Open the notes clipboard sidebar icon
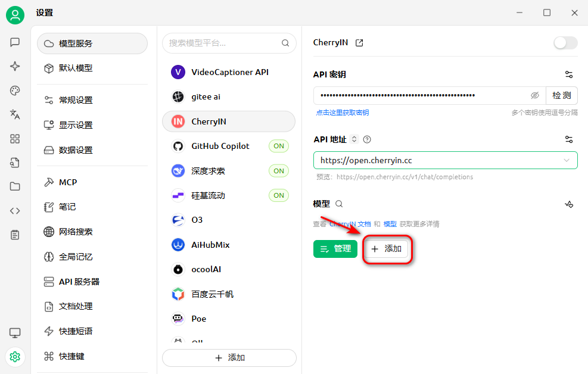588x374 pixels. [15, 235]
